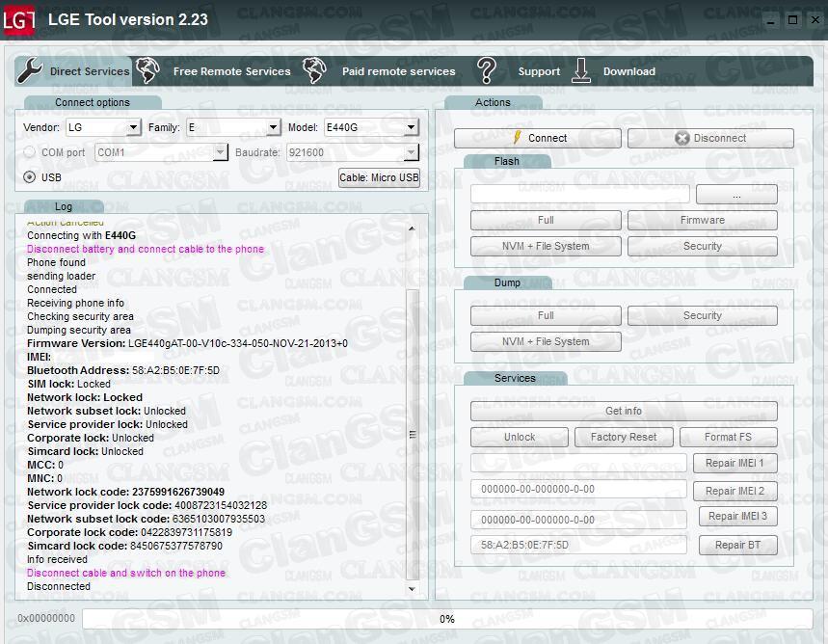
Task: Click the Network subset lock code line
Action: (x=146, y=519)
